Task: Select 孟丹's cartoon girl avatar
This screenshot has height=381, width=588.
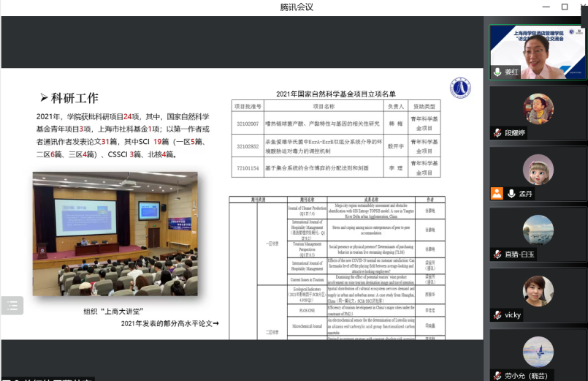Action: tap(538, 170)
